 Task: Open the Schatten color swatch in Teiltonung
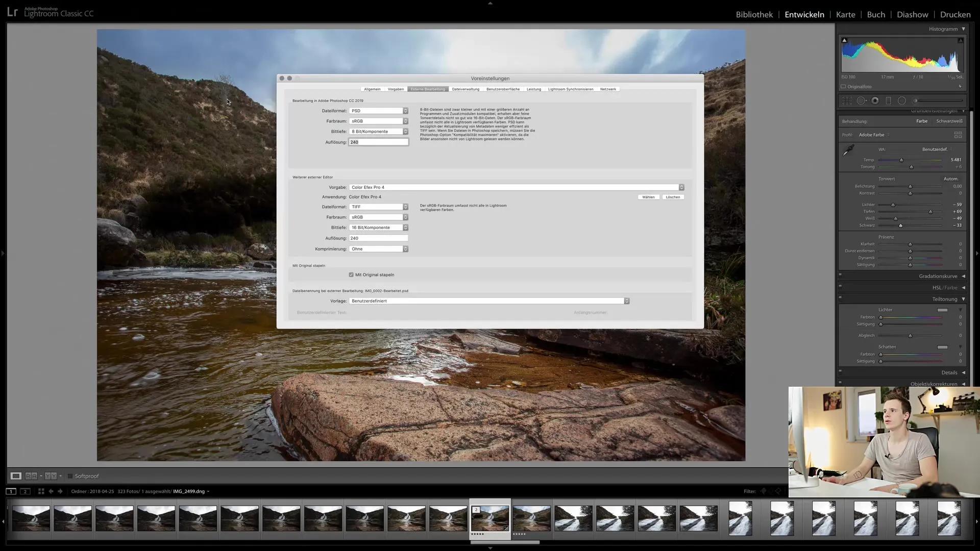(942, 347)
